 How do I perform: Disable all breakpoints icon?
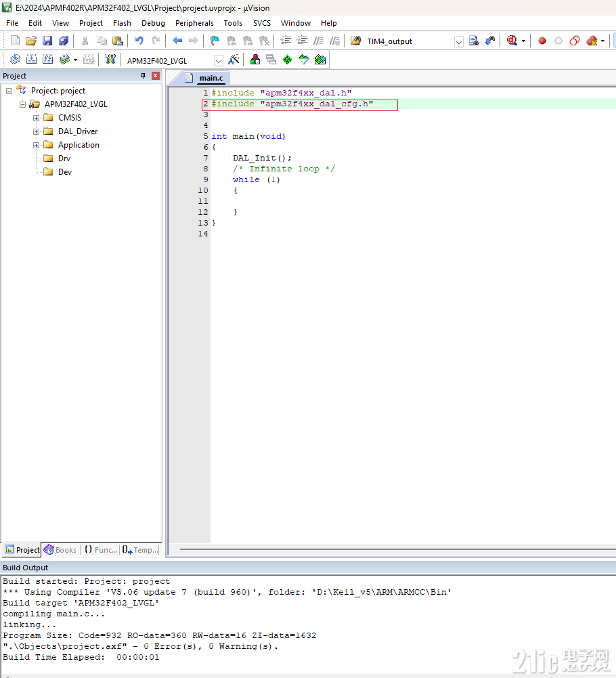pos(575,41)
